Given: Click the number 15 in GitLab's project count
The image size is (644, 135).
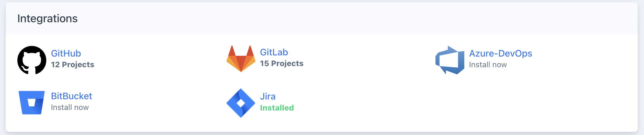Looking at the screenshot, I should 264,63.
